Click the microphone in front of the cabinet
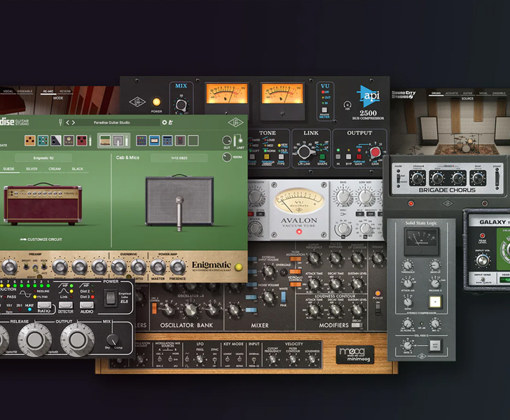The height and width of the screenshot is (420, 510). [179, 213]
